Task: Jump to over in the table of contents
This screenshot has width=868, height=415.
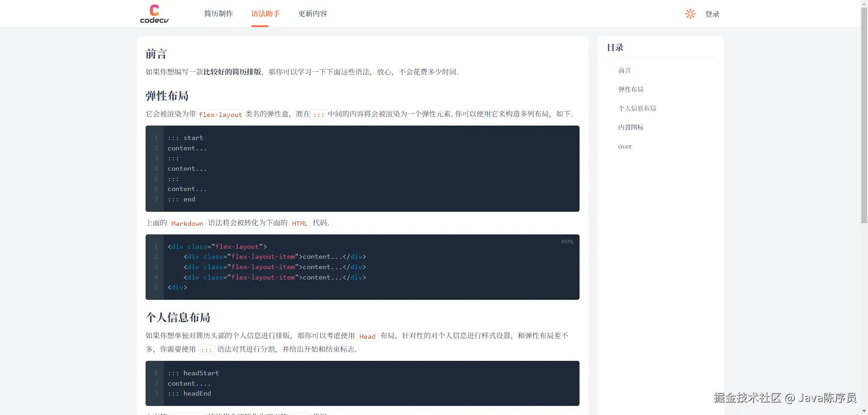Action: pos(625,146)
